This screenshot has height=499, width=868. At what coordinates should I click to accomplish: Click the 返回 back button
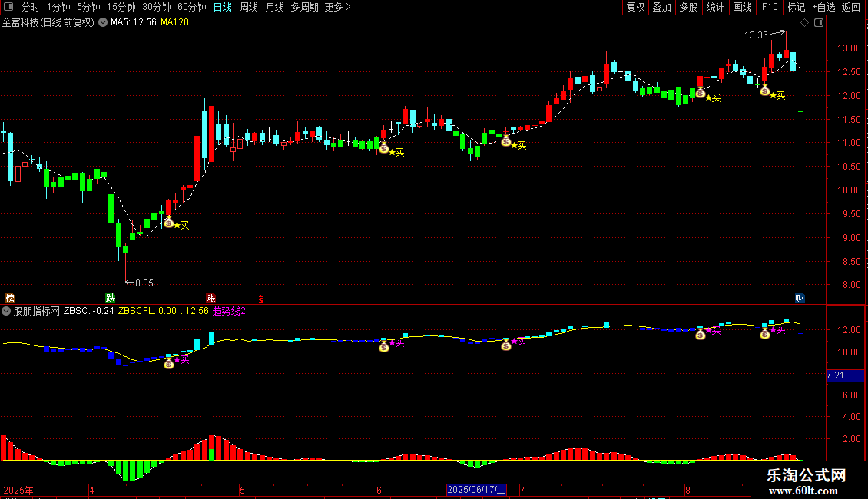[x=851, y=7]
